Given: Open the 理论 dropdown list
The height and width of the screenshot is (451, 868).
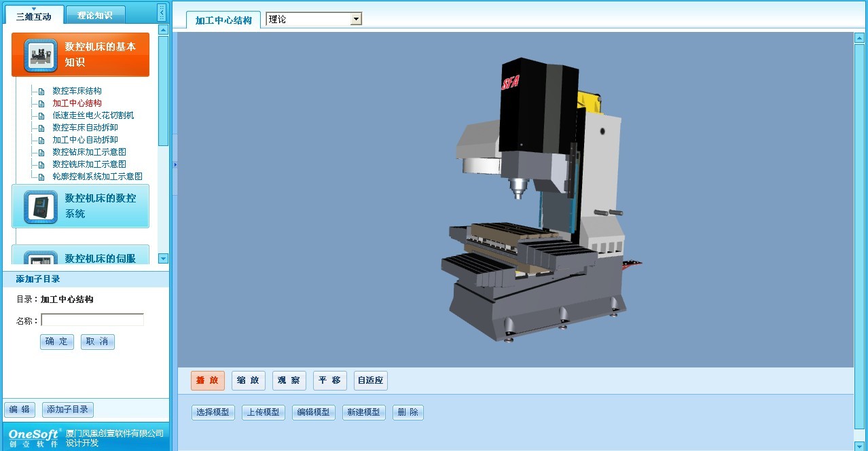Looking at the screenshot, I should pos(356,20).
